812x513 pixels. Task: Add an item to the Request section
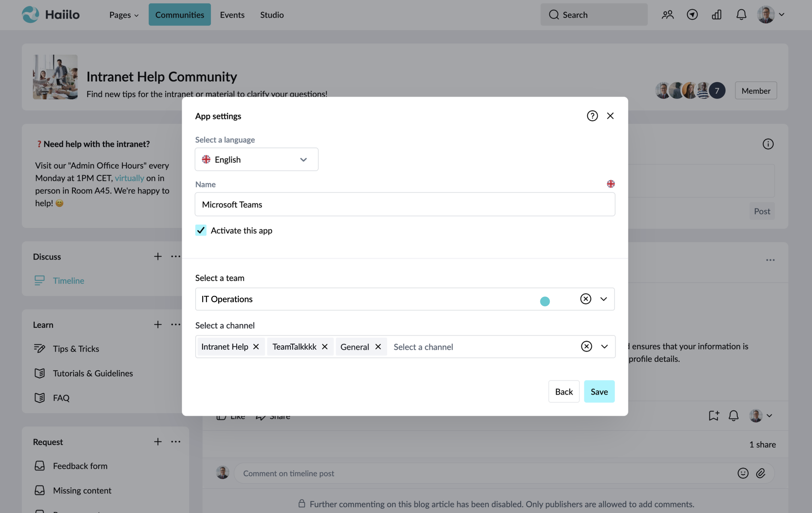point(158,442)
